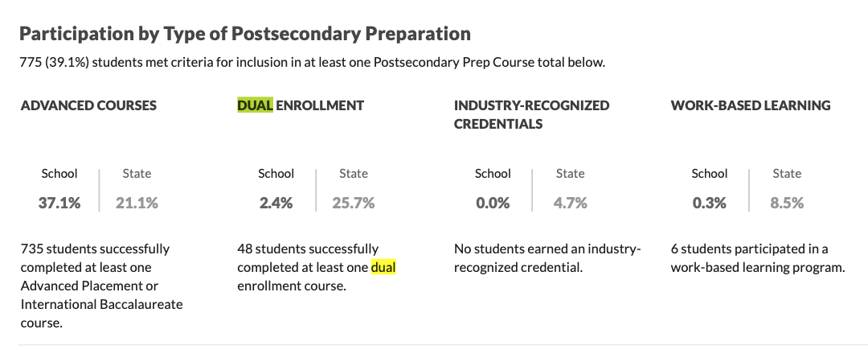Select the No students earned credential text
Screen dimensions: 868x362
547,257
